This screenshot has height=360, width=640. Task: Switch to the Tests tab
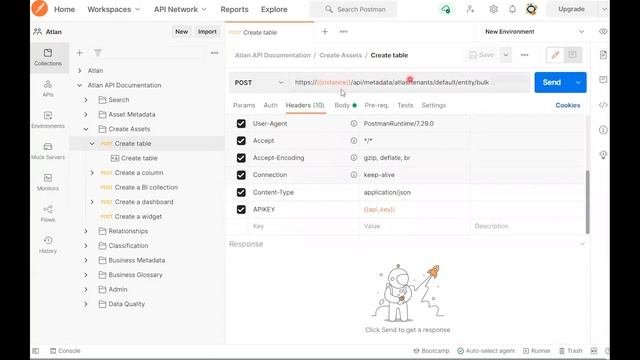pyautogui.click(x=405, y=105)
